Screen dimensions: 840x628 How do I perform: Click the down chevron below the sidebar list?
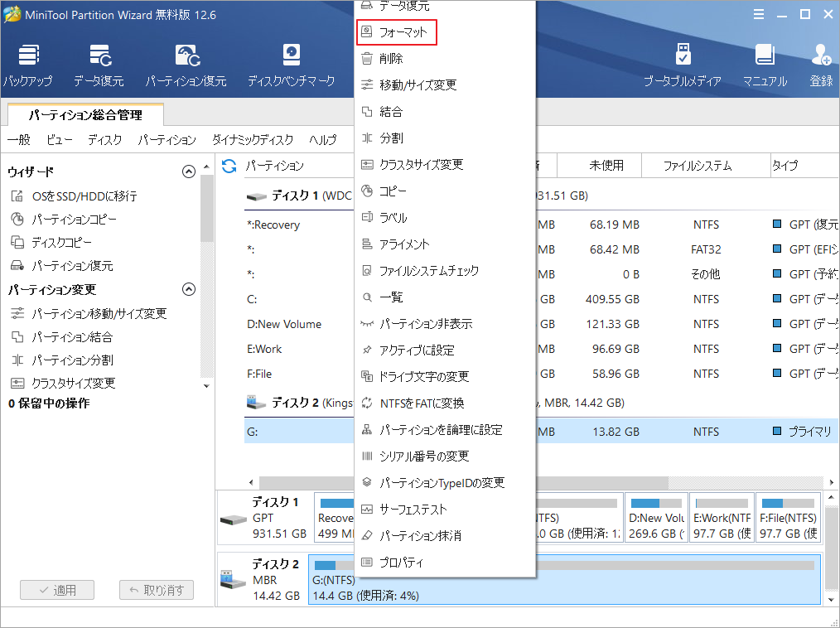click(x=205, y=385)
